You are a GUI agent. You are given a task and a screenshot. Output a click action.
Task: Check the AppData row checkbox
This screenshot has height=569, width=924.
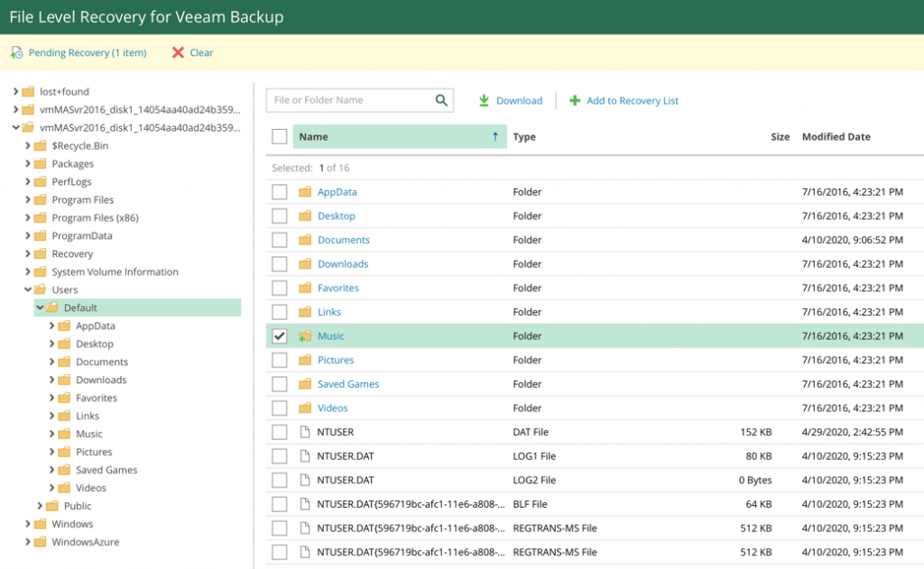tap(280, 192)
